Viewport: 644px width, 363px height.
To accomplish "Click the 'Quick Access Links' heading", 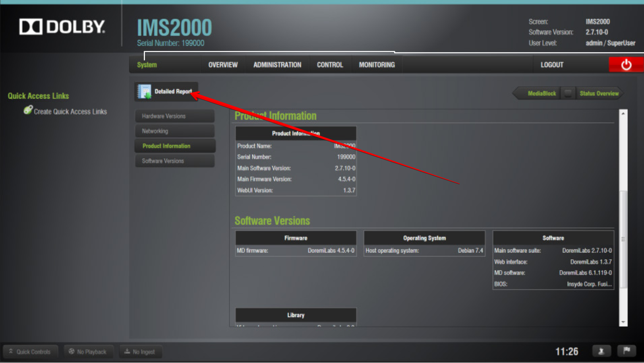I will [x=39, y=96].
